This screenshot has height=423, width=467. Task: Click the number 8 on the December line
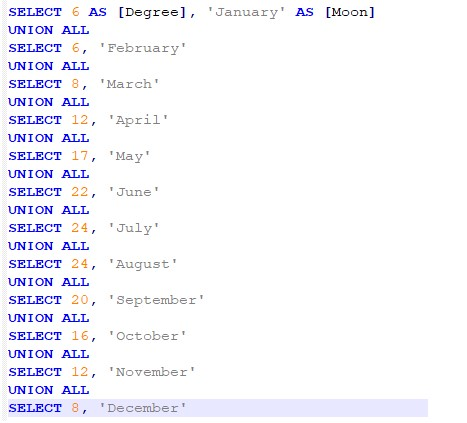pos(75,408)
